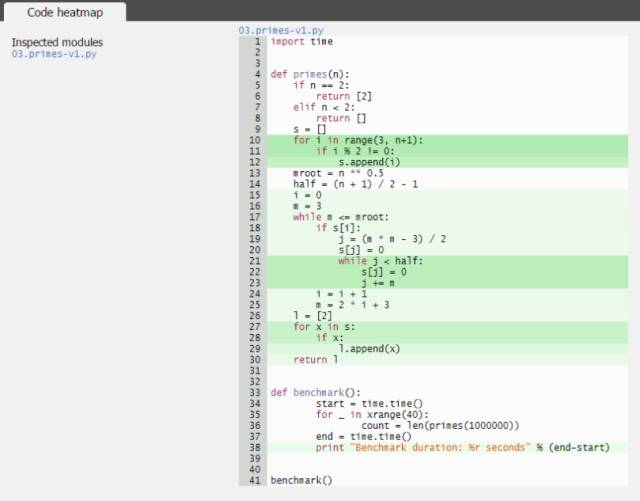Click line 'return l'
The height and width of the screenshot is (501, 640).
point(315,360)
